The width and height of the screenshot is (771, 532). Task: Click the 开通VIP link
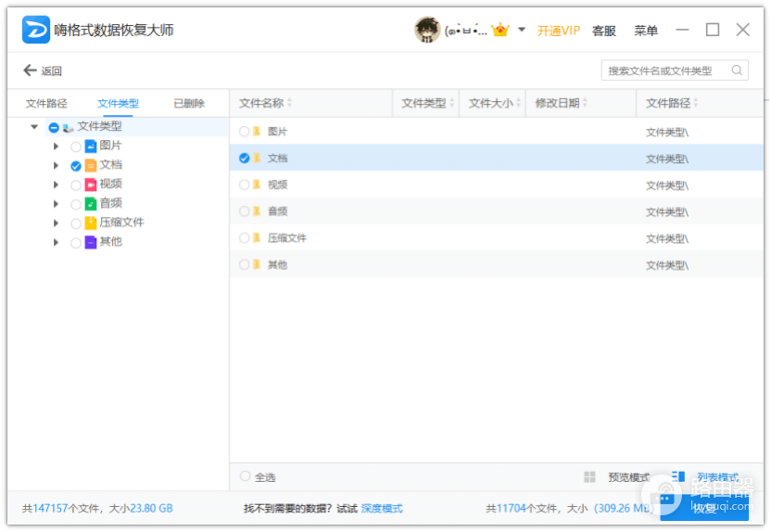(558, 31)
